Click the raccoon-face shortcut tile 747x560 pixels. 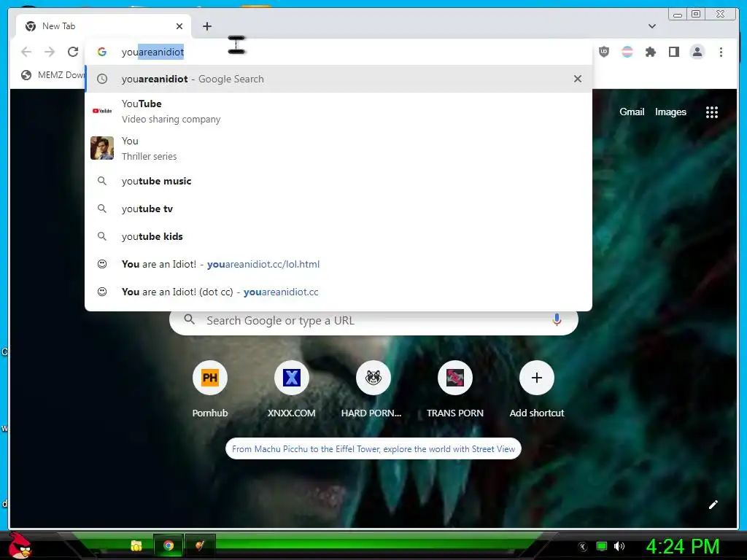[373, 378]
